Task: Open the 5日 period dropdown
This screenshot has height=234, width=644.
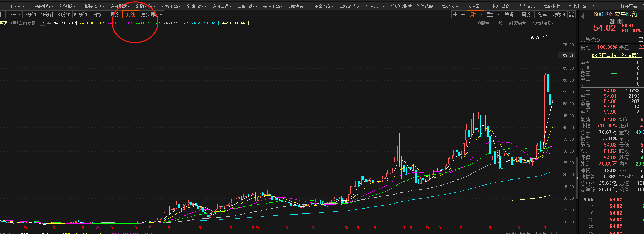Action: tap(15, 15)
